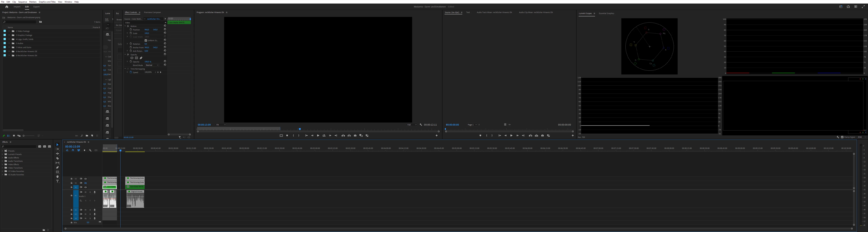
Task: Select the Ripple Edit tool
Action: coord(57,154)
